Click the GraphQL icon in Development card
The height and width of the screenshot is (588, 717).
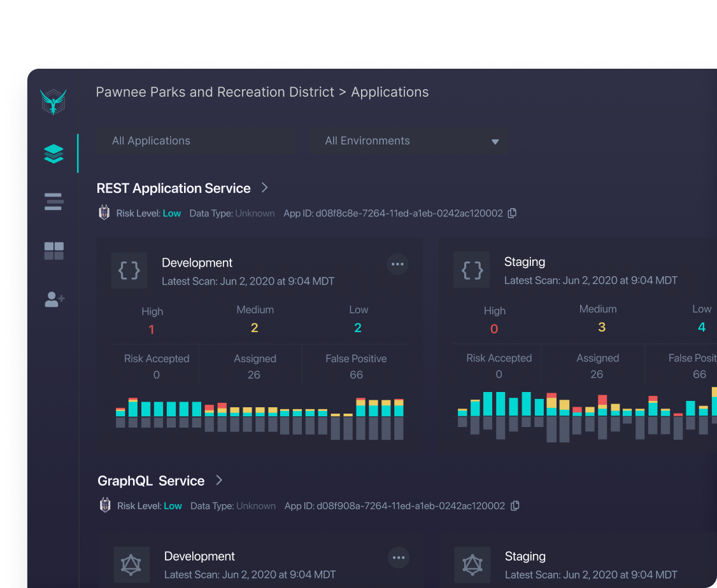point(132,564)
